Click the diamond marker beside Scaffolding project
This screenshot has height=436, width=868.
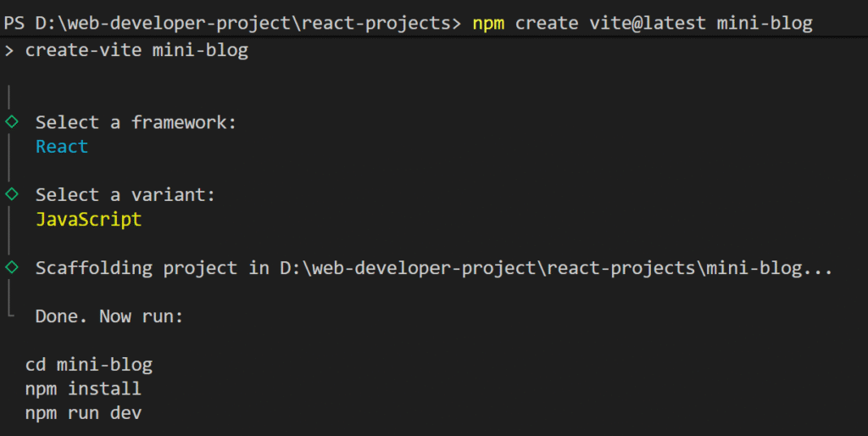coord(12,267)
